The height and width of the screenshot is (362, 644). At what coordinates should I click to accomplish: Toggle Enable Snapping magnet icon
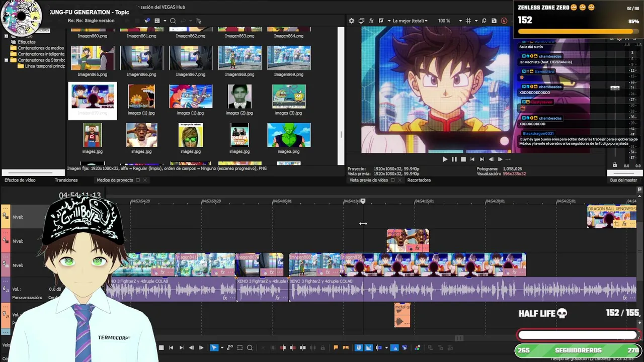click(359, 347)
